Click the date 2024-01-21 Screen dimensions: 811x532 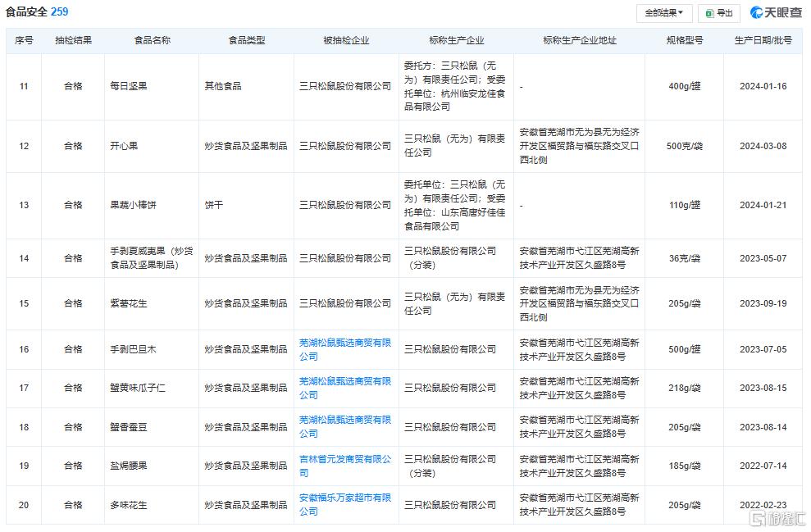(x=763, y=205)
